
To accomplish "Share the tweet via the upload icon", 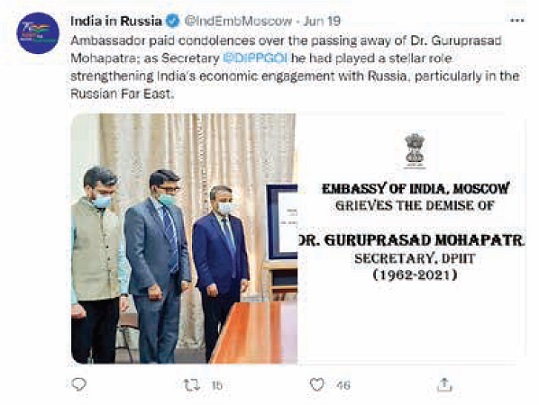I will coord(444,385).
